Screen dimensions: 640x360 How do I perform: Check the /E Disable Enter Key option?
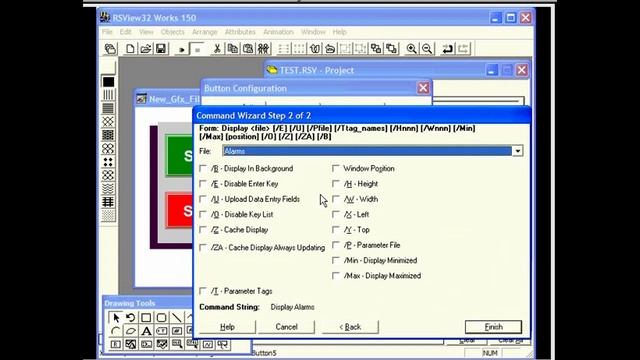tap(203, 184)
